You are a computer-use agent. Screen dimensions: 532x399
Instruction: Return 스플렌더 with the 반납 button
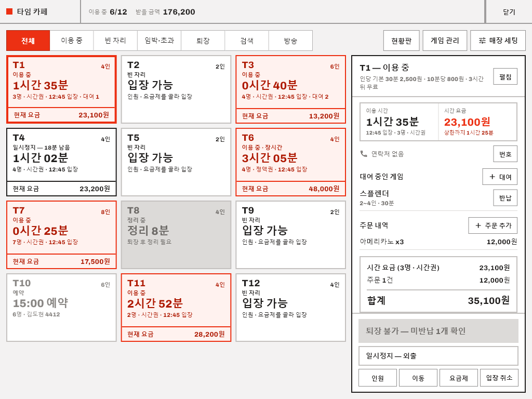click(505, 198)
